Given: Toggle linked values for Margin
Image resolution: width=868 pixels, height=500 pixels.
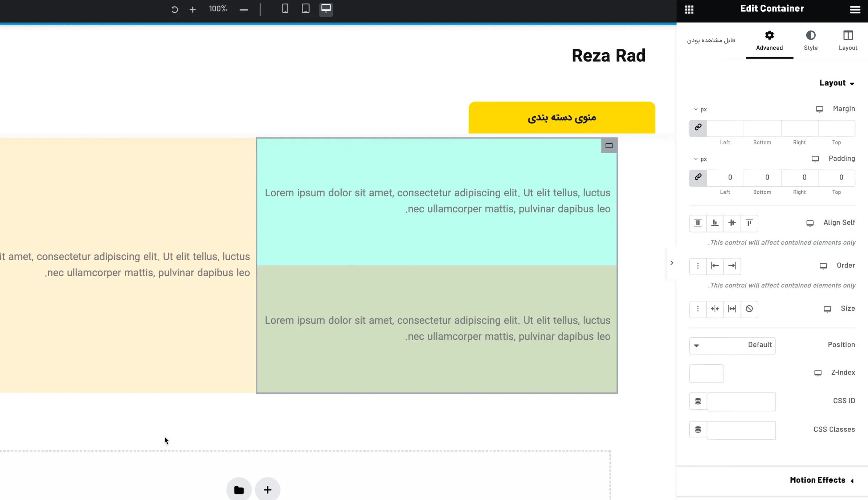Looking at the screenshot, I should (x=698, y=128).
